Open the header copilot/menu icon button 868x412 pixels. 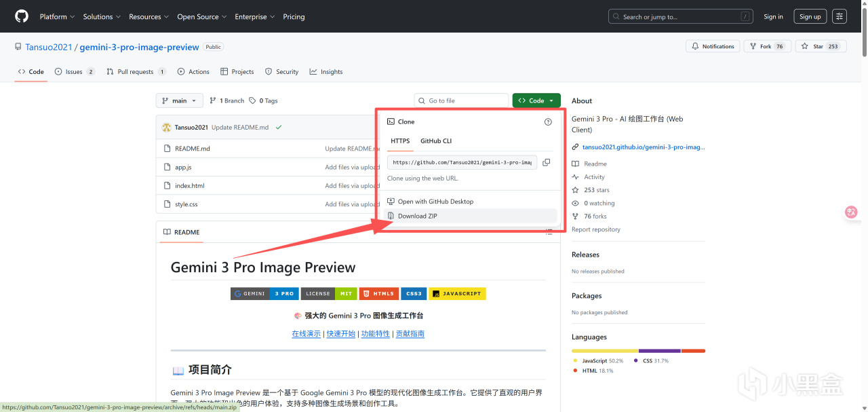point(840,16)
